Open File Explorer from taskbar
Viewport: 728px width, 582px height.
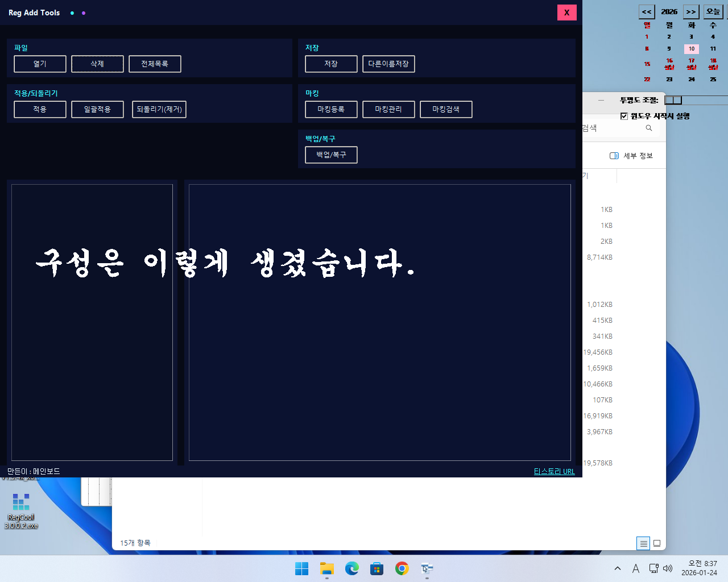[327, 568]
